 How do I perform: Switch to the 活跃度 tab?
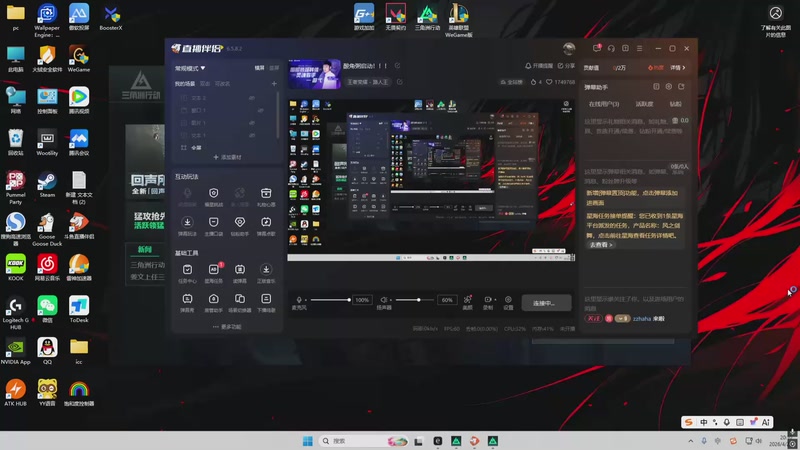coord(644,104)
